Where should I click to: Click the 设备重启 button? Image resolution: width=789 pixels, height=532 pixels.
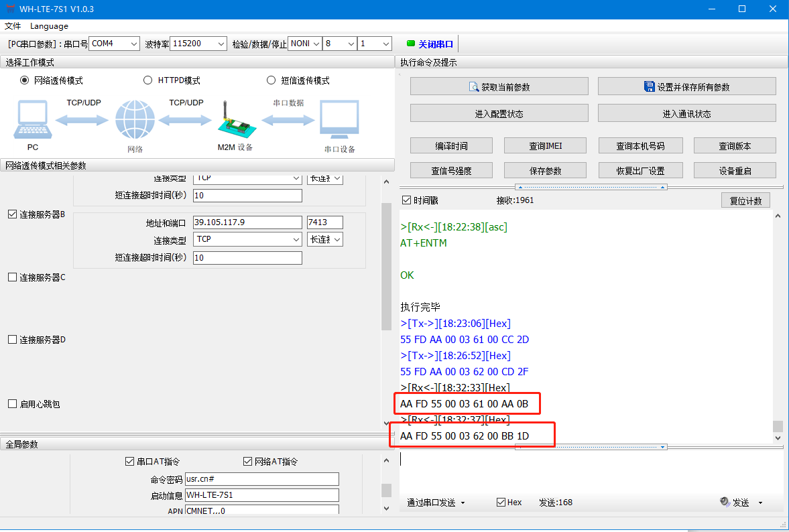click(735, 171)
